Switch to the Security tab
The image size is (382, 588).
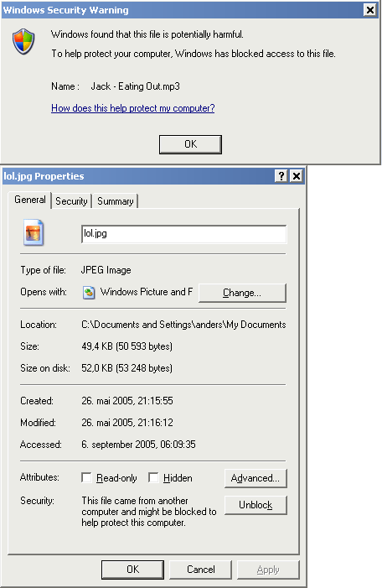[71, 201]
